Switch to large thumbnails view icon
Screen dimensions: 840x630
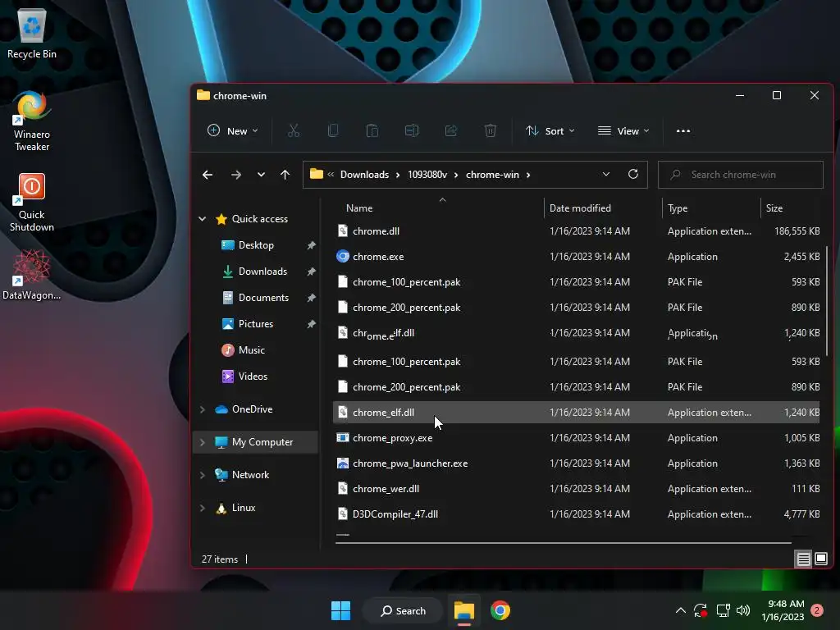click(x=820, y=559)
